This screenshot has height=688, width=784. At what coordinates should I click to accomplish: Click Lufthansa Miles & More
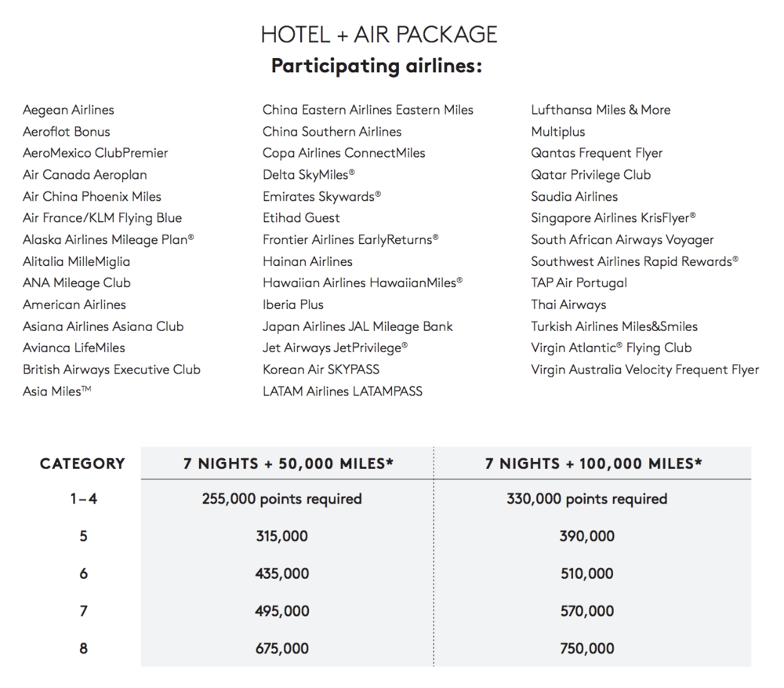click(x=601, y=110)
